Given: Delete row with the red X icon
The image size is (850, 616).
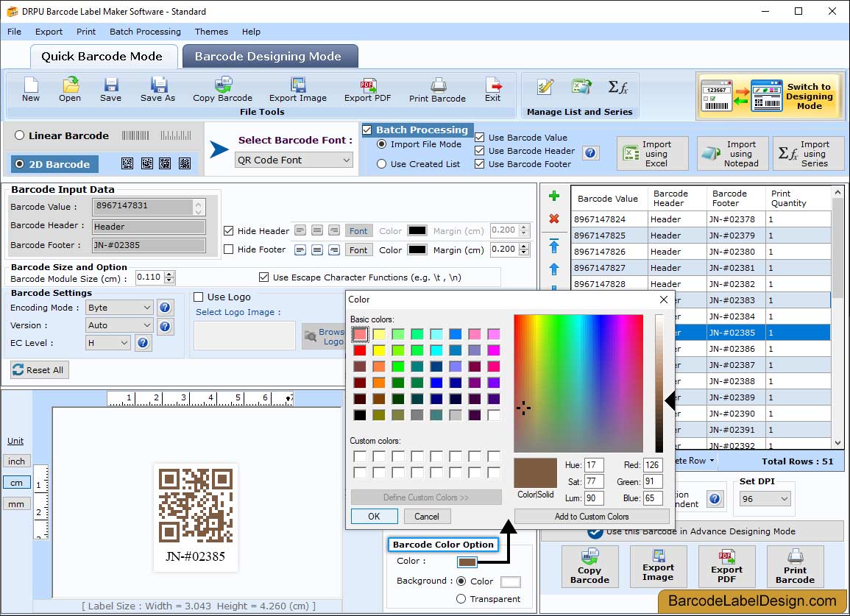Looking at the screenshot, I should [554, 219].
